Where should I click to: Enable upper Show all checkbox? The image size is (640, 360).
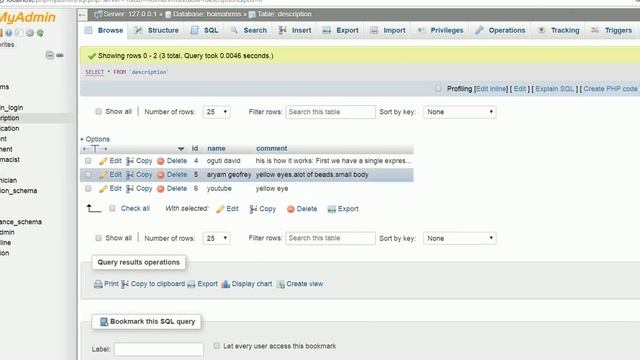(98, 111)
